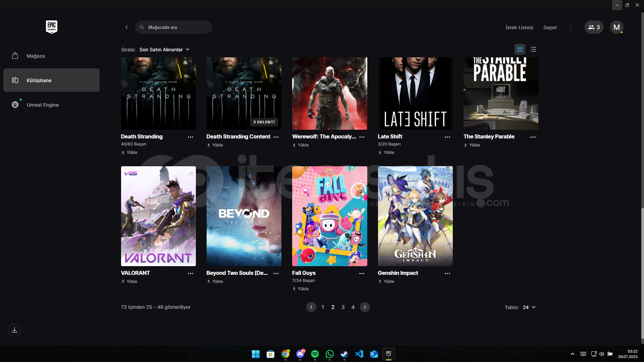Open the Late Shift cover art

tap(415, 94)
